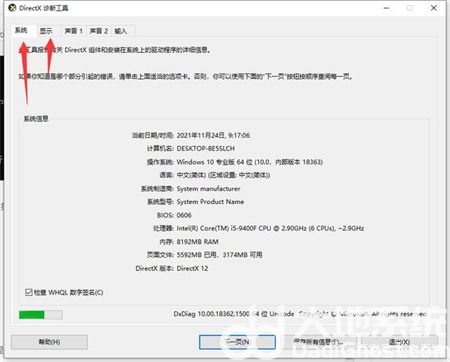450x362 pixels.
Task: Click the Windows 10 专业版 operating system text
Action: [250, 162]
